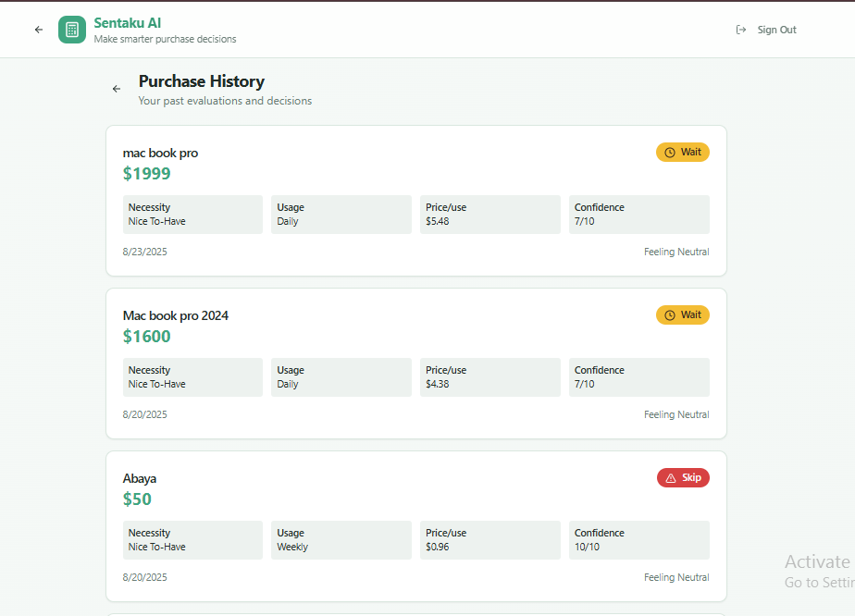The image size is (855, 616).
Task: Click the Sentaku AI calculator logo
Action: tap(72, 30)
